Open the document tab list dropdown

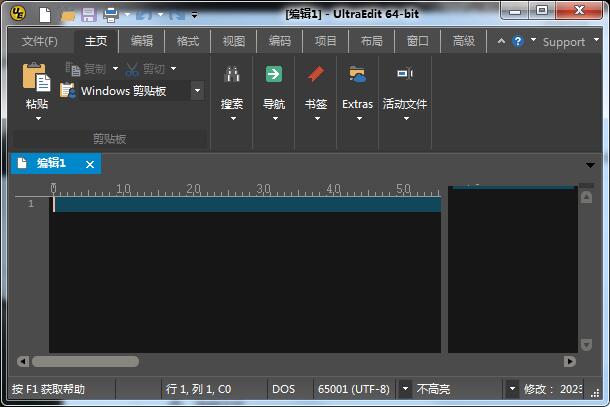click(x=590, y=165)
